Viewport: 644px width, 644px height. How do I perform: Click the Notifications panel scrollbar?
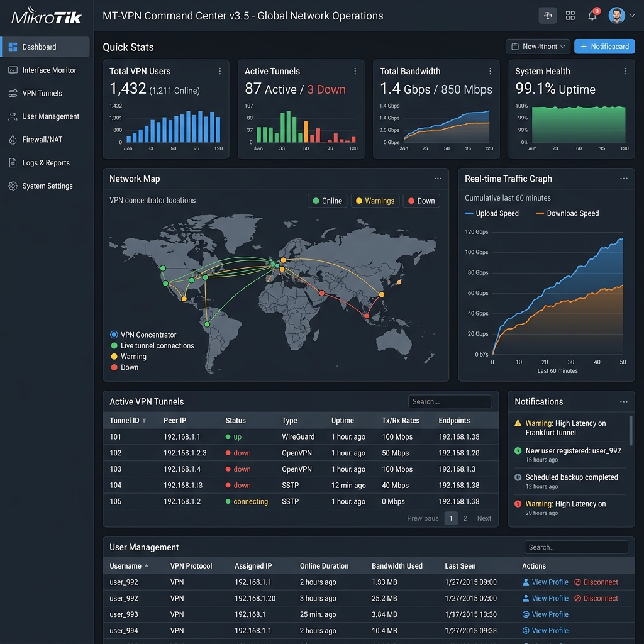tap(631, 430)
